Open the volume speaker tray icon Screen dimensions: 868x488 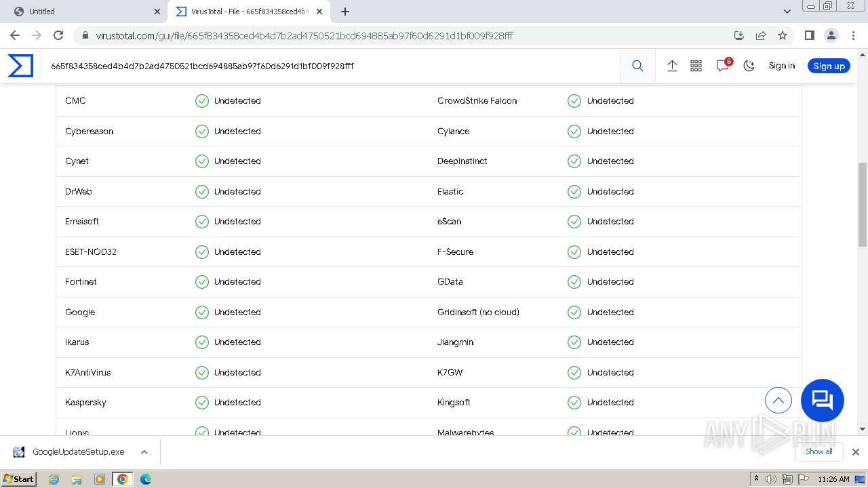pyautogui.click(x=771, y=479)
